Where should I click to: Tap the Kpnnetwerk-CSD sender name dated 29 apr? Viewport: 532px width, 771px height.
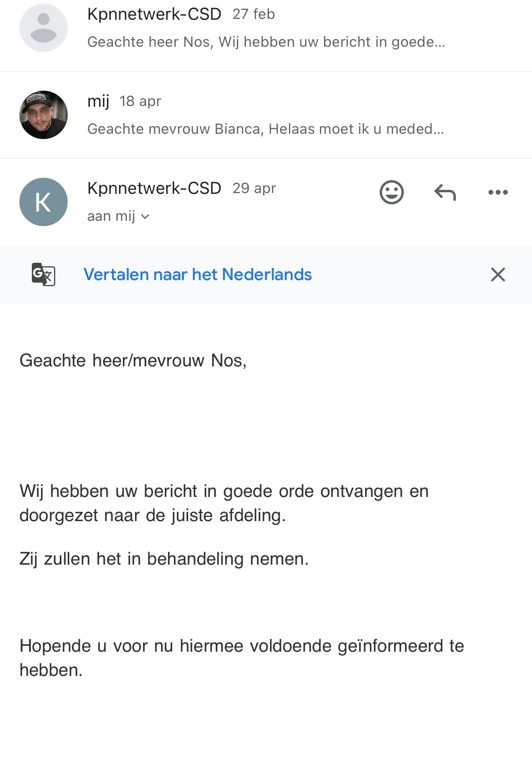(x=154, y=188)
